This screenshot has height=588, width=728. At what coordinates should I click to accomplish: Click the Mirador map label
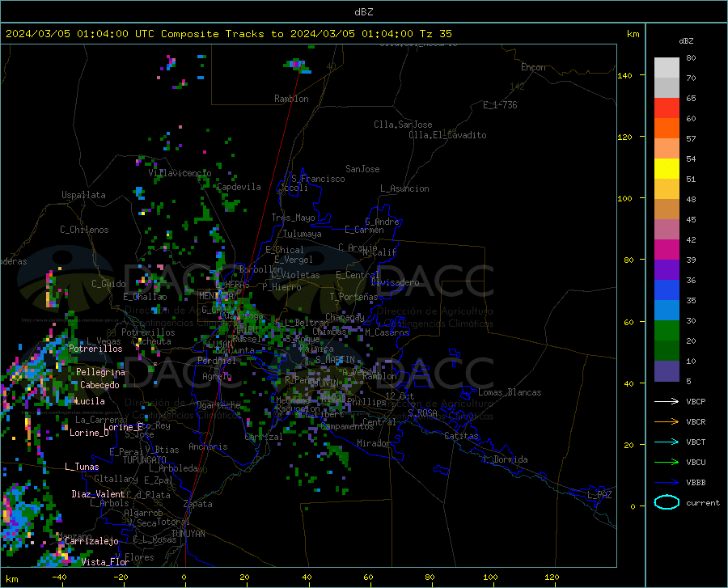373,443
